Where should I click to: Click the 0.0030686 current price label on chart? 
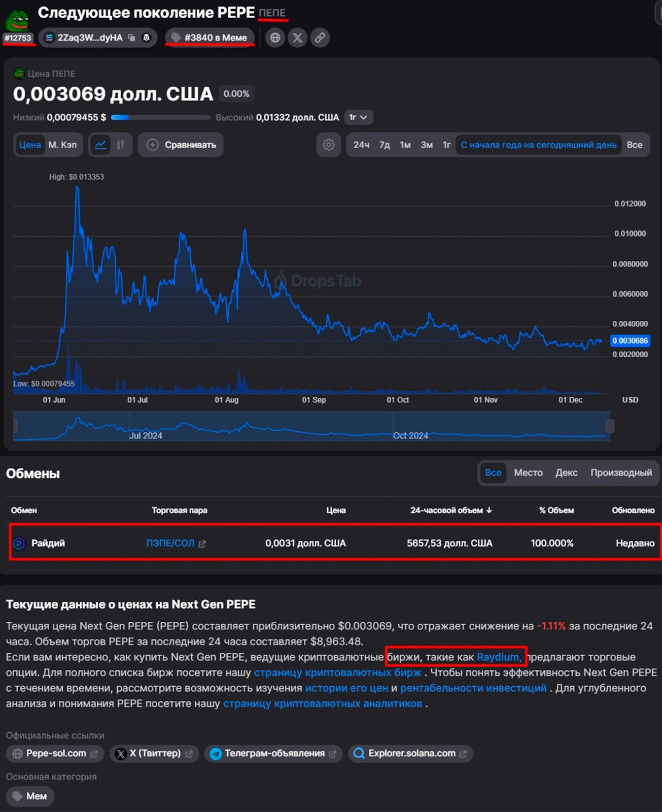point(630,341)
